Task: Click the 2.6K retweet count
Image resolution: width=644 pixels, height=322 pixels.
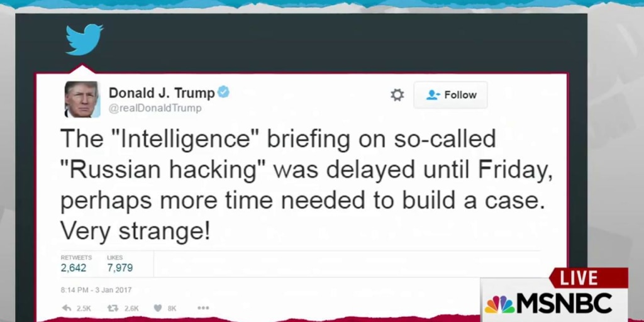Action: coord(131,308)
